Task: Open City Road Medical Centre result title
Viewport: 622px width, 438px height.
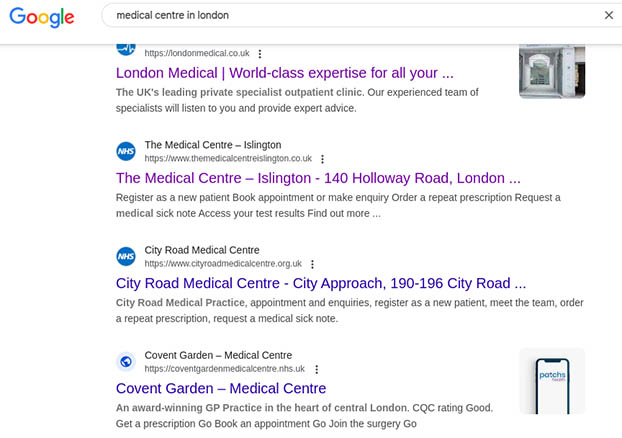Action: (x=320, y=283)
